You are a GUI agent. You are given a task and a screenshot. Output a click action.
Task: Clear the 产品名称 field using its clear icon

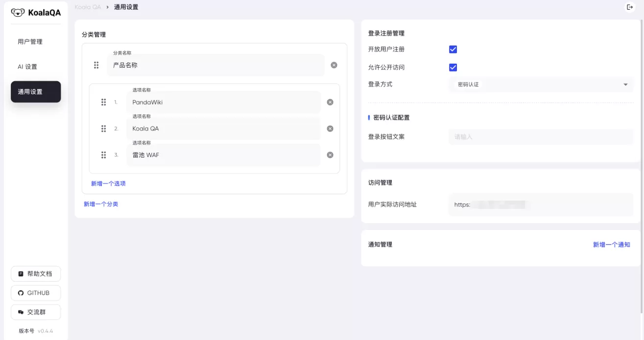[334, 65]
